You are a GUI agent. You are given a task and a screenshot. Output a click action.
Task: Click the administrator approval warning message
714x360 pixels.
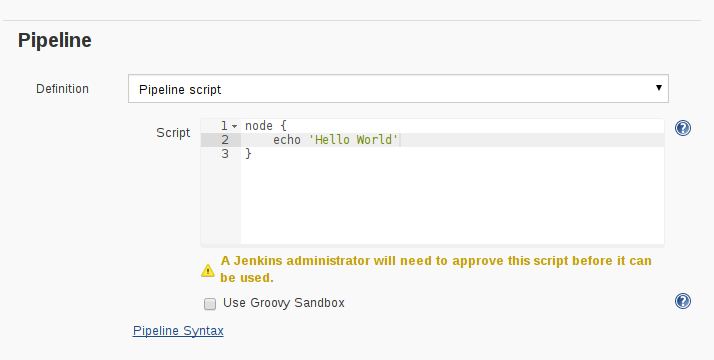point(436,269)
